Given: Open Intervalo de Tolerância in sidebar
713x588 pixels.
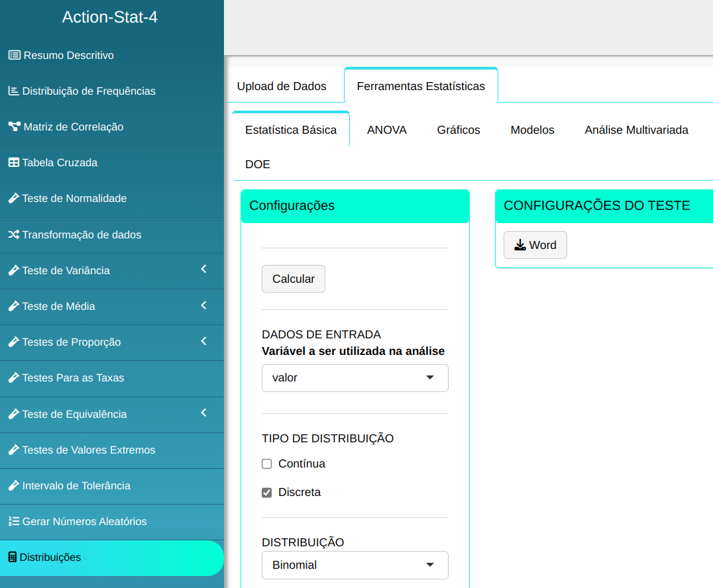Looking at the screenshot, I should point(76,485).
